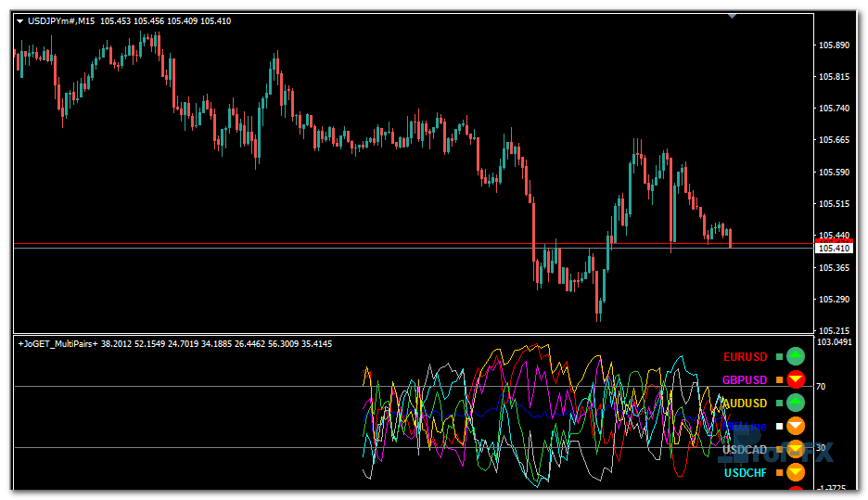Select the USDCHF pair label
Screen dimensions: 868x500
pyautogui.click(x=746, y=473)
